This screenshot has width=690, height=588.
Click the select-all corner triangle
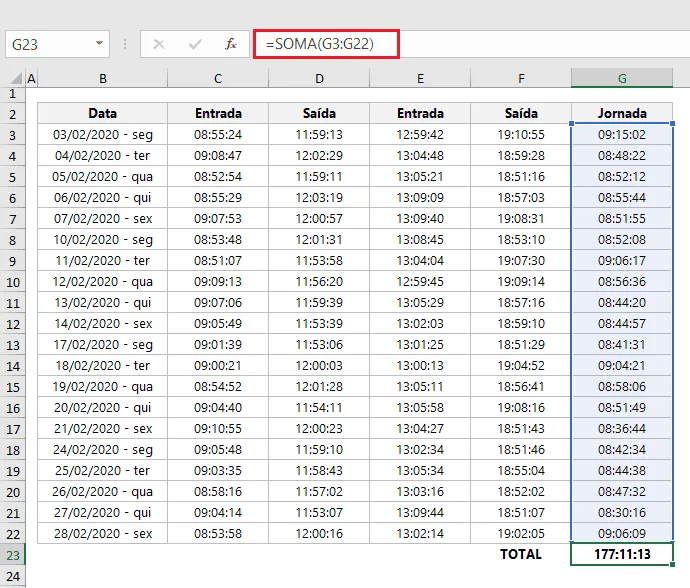pos(16,79)
